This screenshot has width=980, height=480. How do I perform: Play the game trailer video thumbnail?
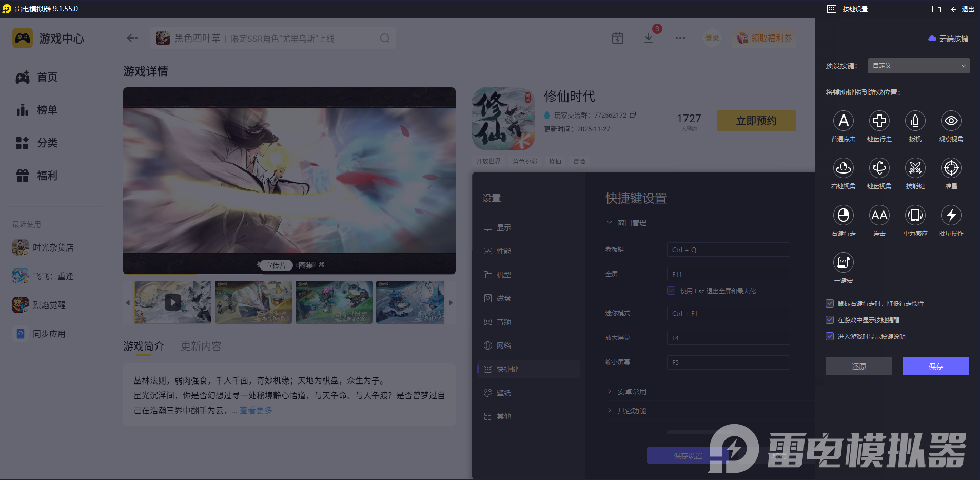click(x=172, y=302)
